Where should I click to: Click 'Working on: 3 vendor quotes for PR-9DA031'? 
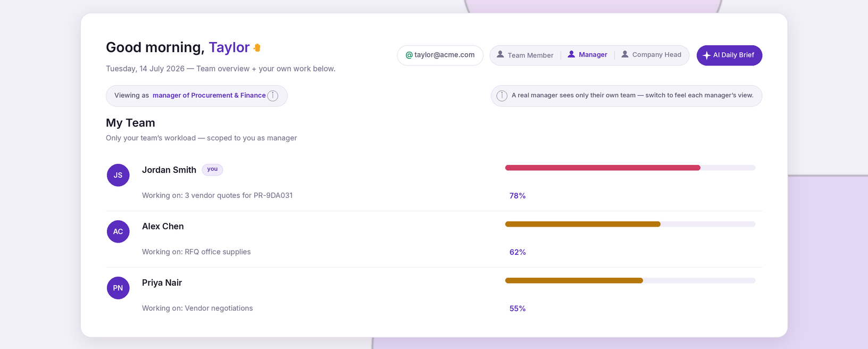point(217,195)
